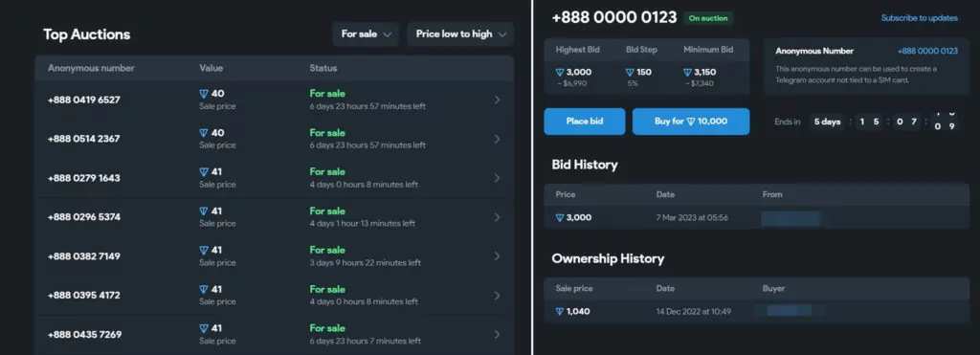Click Subscribe to updates link
This screenshot has height=355, width=980.
point(919,18)
